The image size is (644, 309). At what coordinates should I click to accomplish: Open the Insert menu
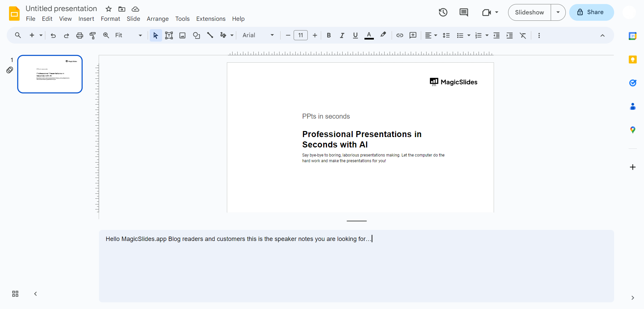(x=86, y=19)
